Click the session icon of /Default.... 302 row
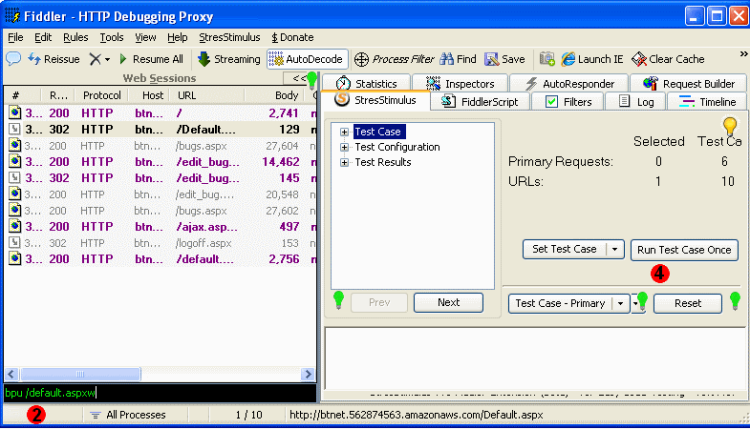The height and width of the screenshot is (429, 750). (15, 129)
